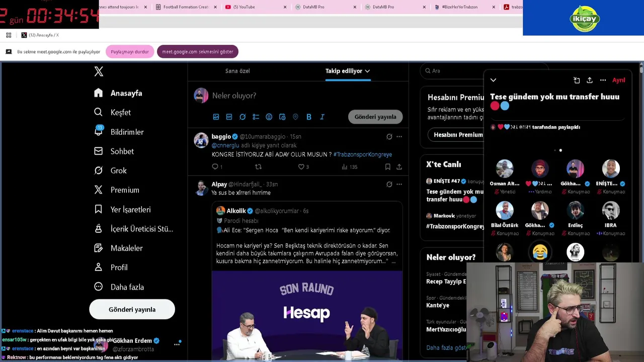Open İçerik Üreticisi Stüdyosu

point(134,229)
